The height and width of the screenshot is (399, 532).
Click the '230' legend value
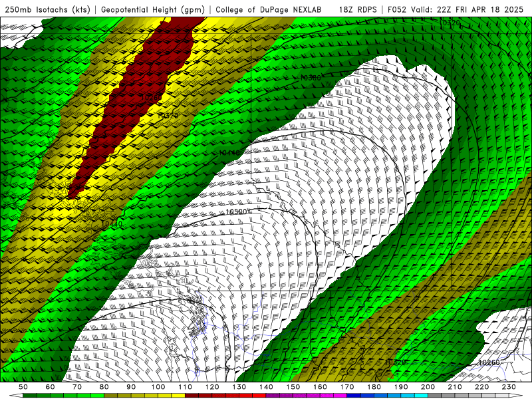point(509,387)
